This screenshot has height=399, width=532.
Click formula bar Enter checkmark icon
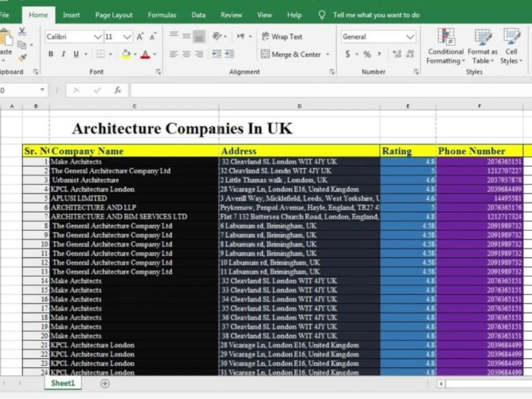pyautogui.click(x=97, y=90)
